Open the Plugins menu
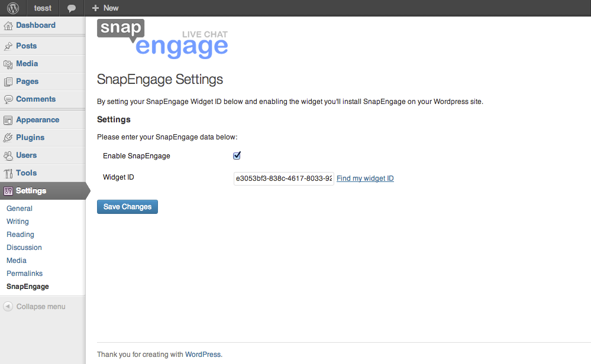Screen dimensions: 591x364 [x=30, y=138]
